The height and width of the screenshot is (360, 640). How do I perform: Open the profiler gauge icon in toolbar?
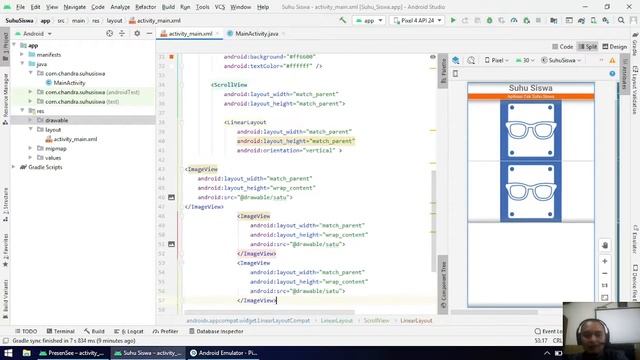click(514, 20)
